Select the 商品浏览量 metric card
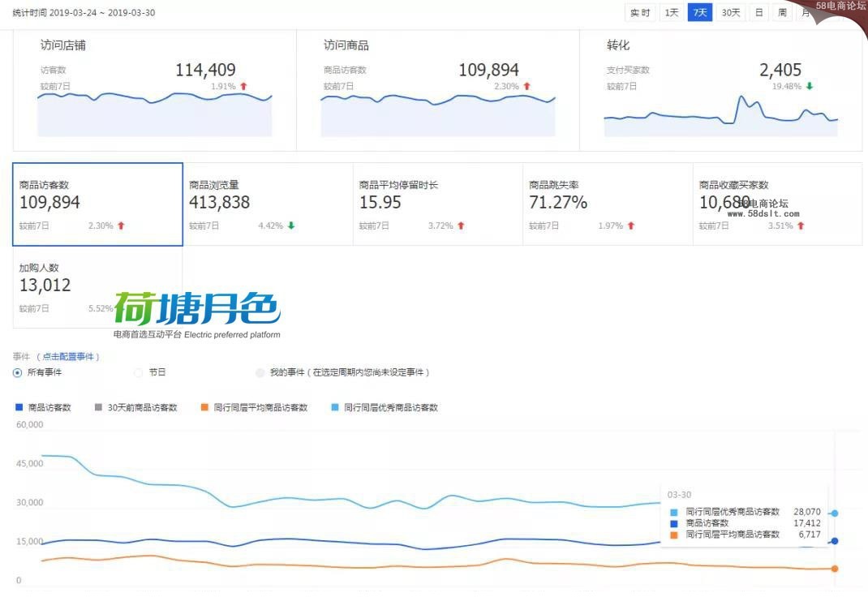This screenshot has width=868, height=610. pyautogui.click(x=268, y=204)
